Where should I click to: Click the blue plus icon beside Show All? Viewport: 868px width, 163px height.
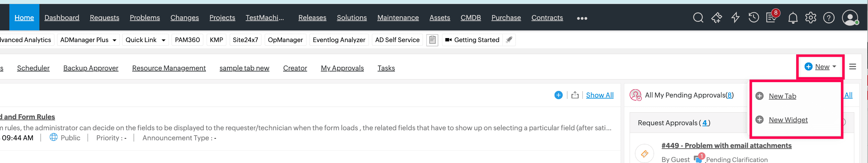558,95
